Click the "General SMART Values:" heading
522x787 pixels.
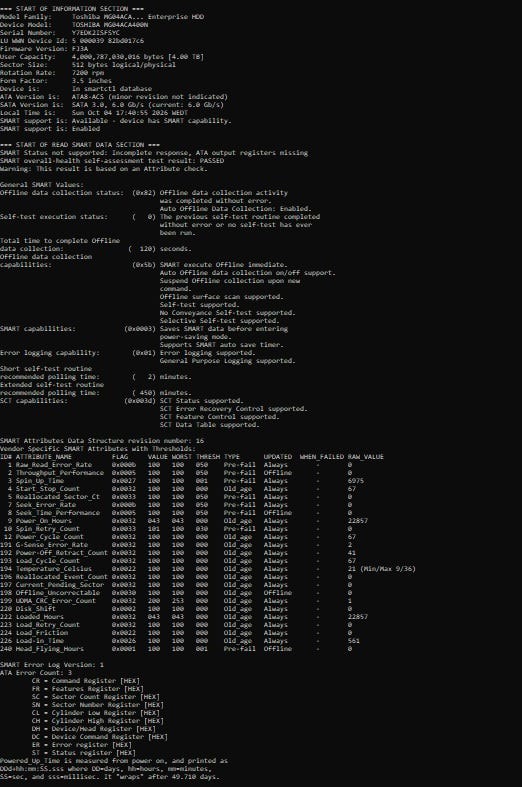[42, 185]
